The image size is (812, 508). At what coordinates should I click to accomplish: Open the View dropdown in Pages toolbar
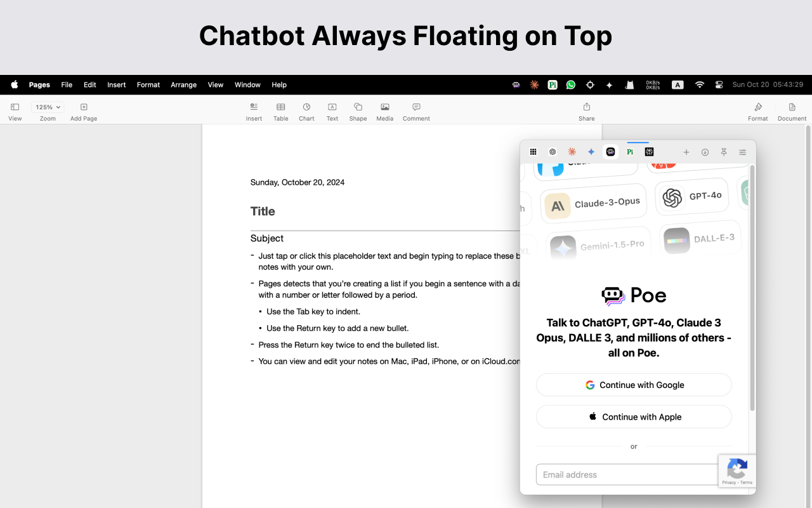point(15,111)
